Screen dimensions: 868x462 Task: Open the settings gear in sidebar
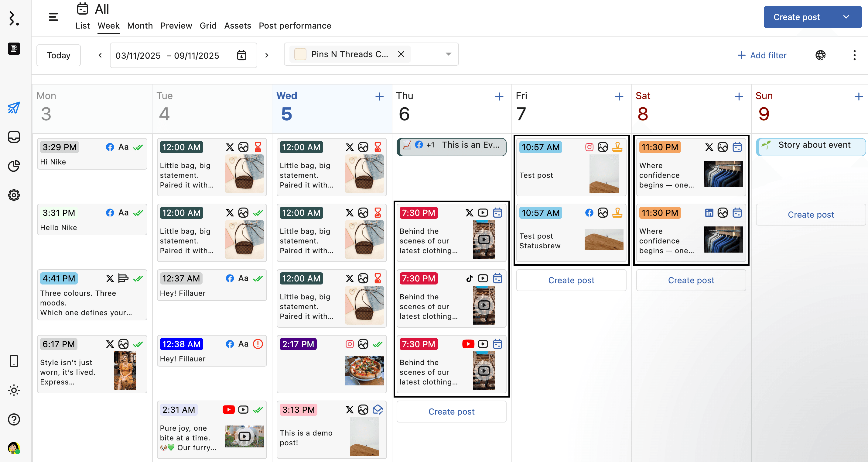[14, 195]
